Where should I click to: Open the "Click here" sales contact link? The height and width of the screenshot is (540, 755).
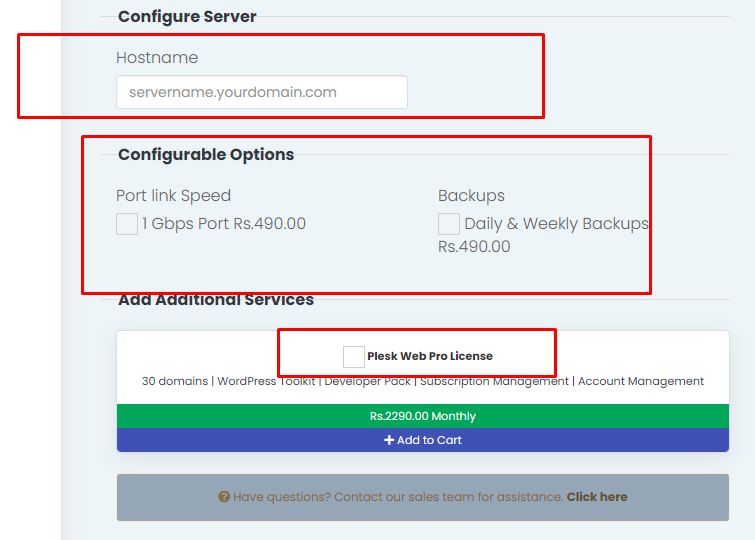tap(597, 497)
